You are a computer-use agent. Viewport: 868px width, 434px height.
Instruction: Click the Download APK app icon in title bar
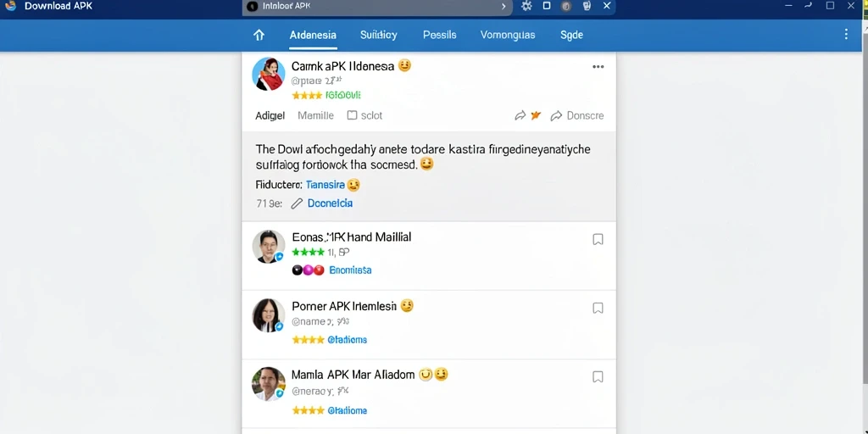point(10,6)
